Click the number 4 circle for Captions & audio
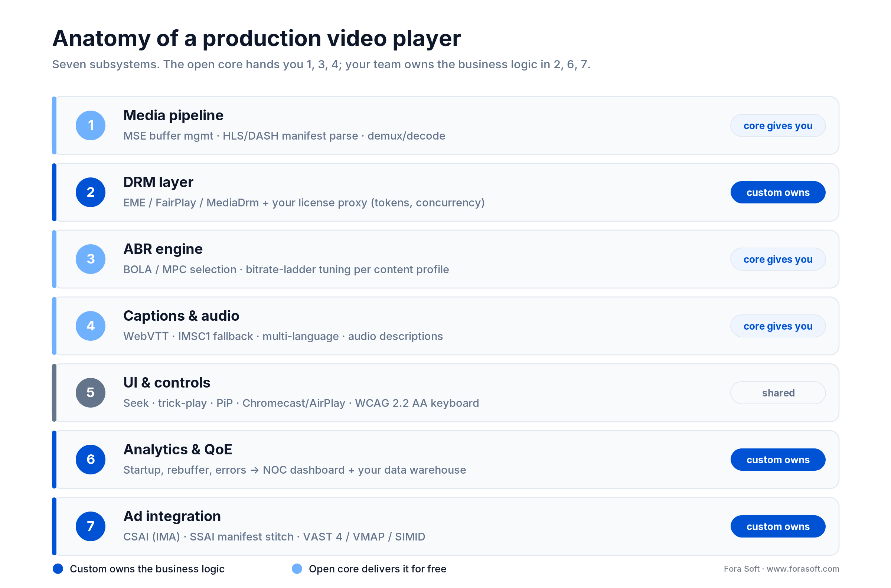This screenshot has width=891, height=588. click(x=90, y=326)
